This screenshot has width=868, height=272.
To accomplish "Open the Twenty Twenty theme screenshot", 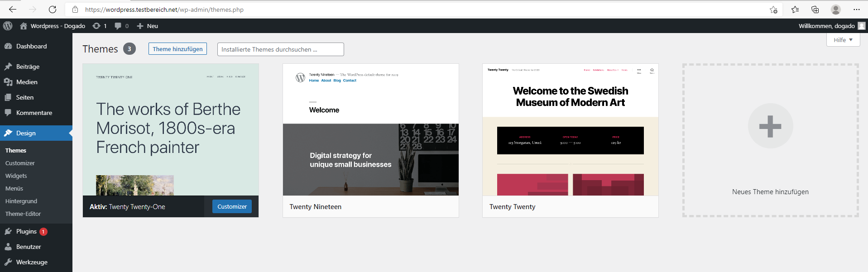I will click(571, 129).
